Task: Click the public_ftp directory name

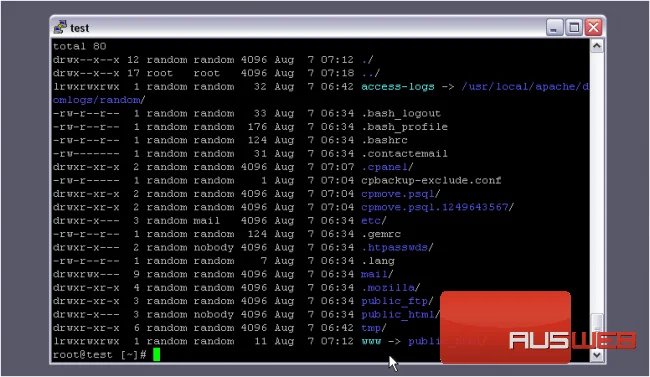Action: (x=394, y=301)
